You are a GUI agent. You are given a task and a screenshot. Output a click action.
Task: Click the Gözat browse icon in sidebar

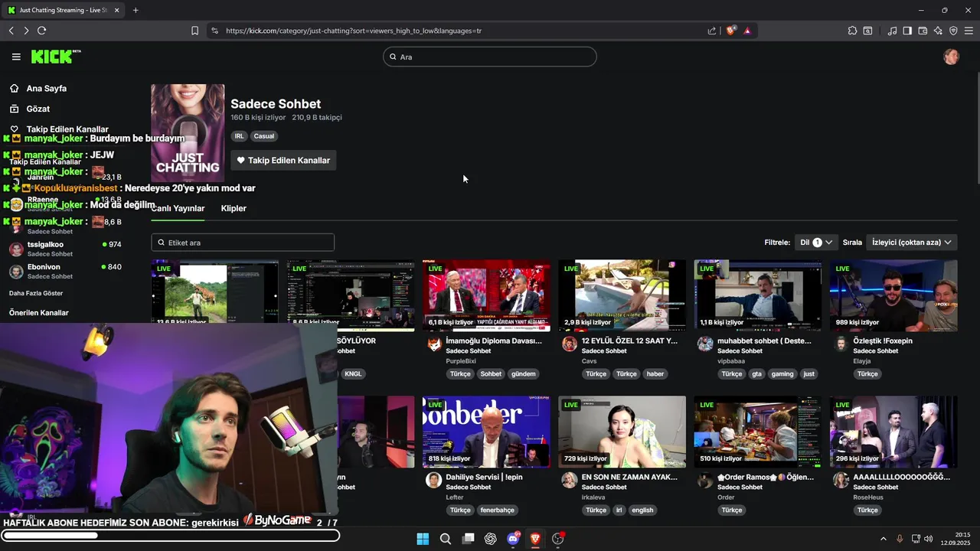(14, 109)
